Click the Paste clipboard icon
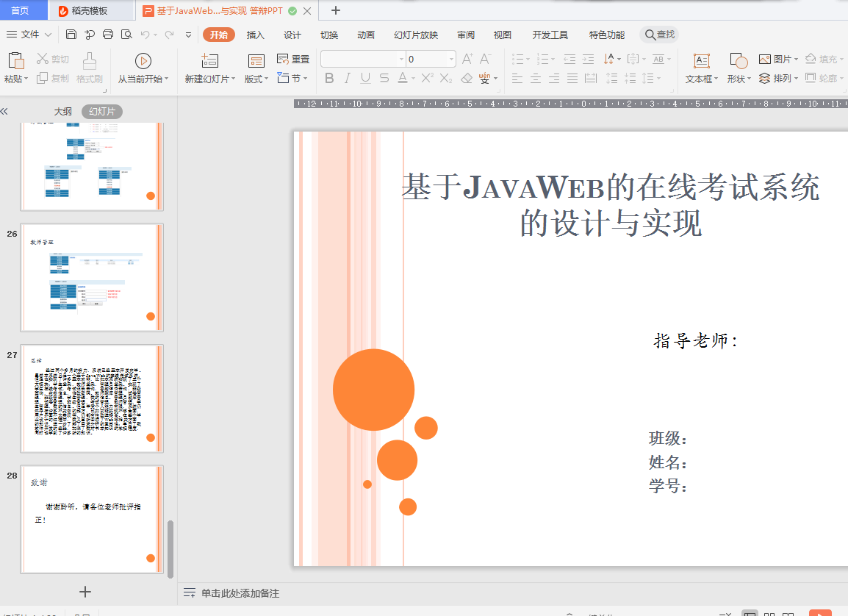The width and height of the screenshot is (848, 616). coord(15,60)
